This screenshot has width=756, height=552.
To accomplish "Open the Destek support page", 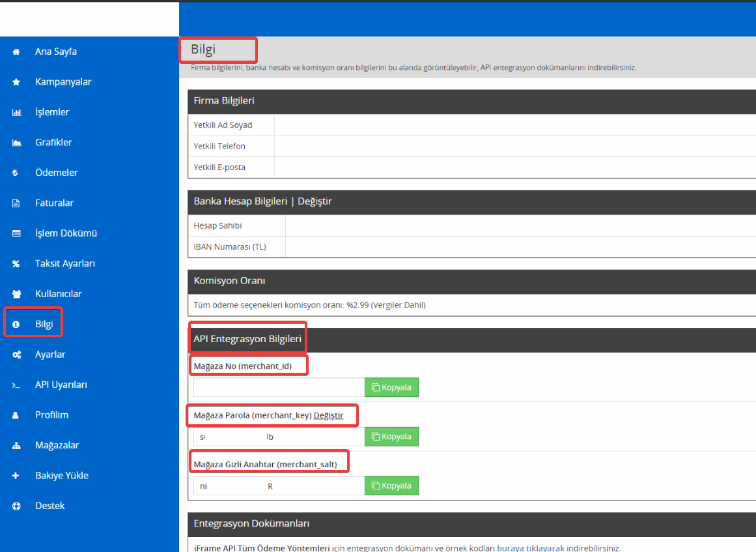I will [49, 506].
